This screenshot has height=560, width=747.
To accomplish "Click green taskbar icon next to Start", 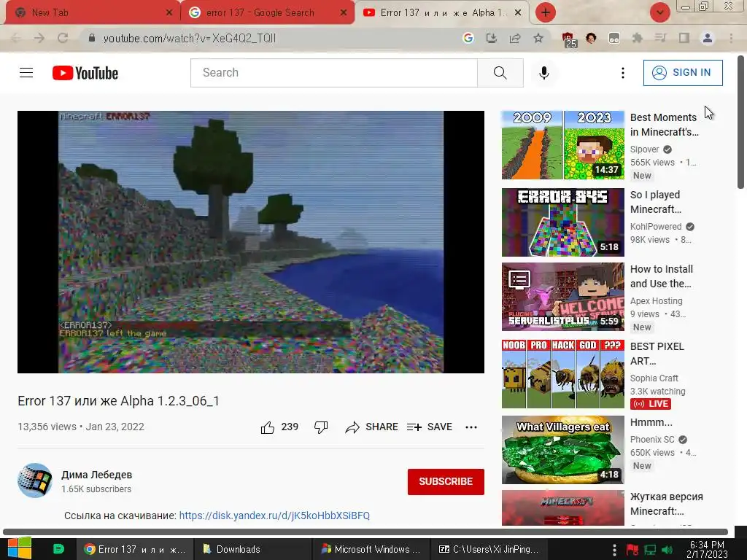I will [58, 549].
